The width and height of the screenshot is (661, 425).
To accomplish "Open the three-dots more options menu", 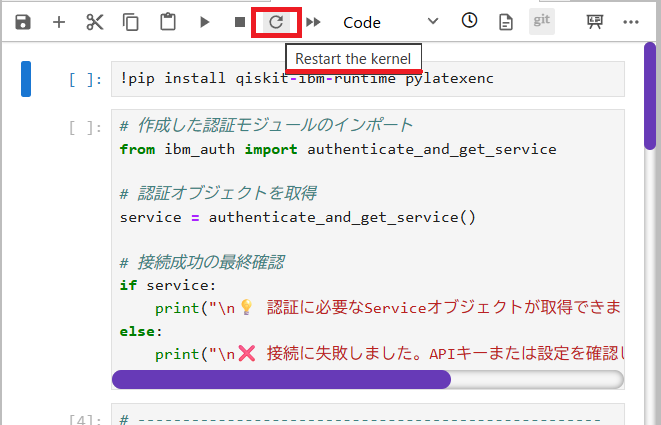I will click(x=630, y=21).
